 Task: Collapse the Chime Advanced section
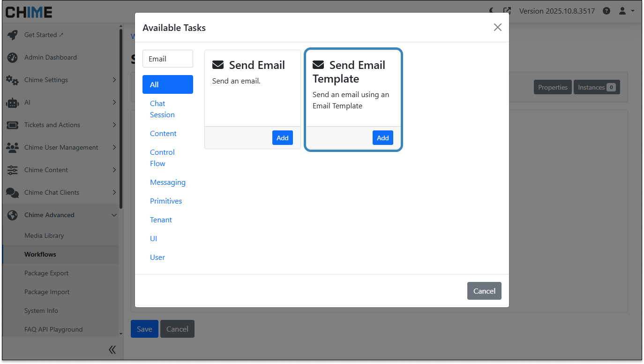pyautogui.click(x=61, y=215)
